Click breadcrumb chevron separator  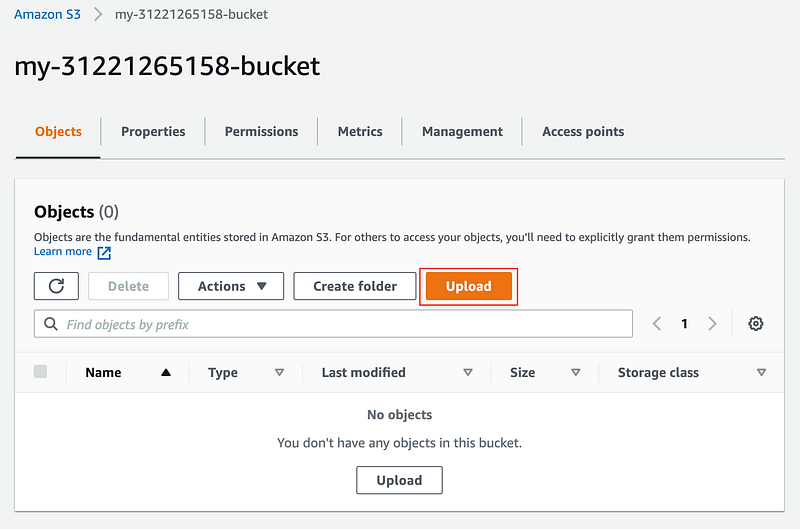point(98,15)
